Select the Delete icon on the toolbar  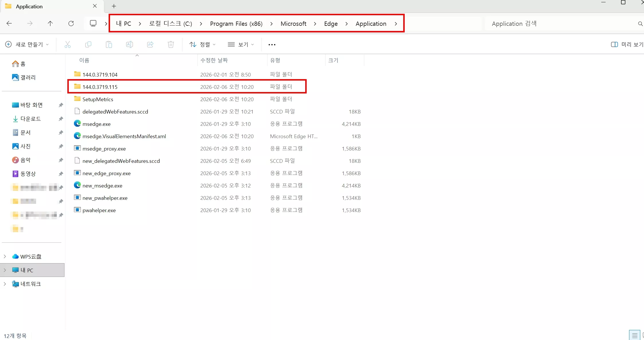(x=171, y=44)
